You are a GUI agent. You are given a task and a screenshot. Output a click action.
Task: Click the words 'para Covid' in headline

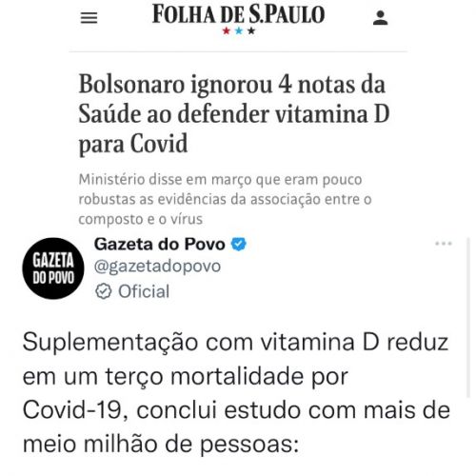click(133, 145)
